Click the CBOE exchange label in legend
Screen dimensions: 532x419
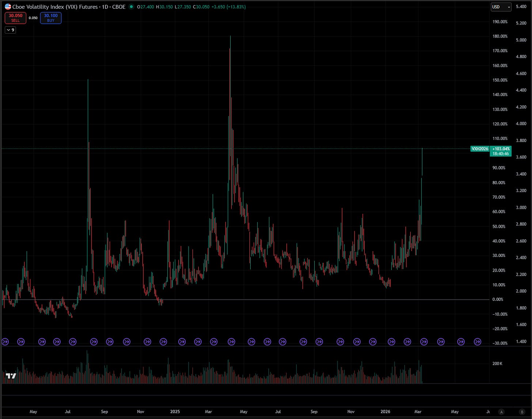click(x=118, y=7)
